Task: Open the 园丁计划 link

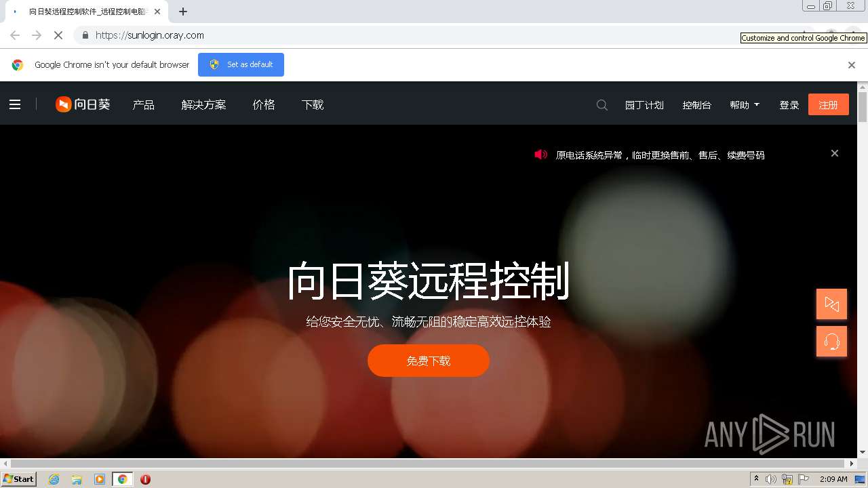Action: point(644,105)
